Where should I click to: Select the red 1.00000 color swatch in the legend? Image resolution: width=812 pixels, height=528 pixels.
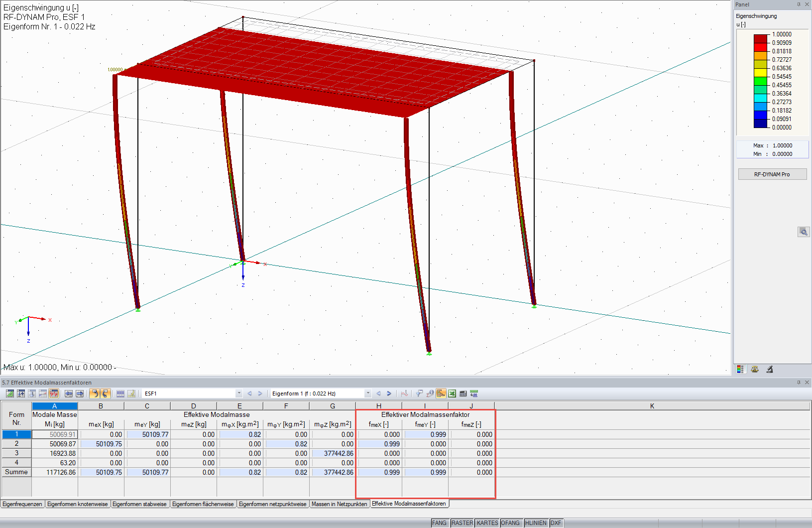[x=760, y=38]
